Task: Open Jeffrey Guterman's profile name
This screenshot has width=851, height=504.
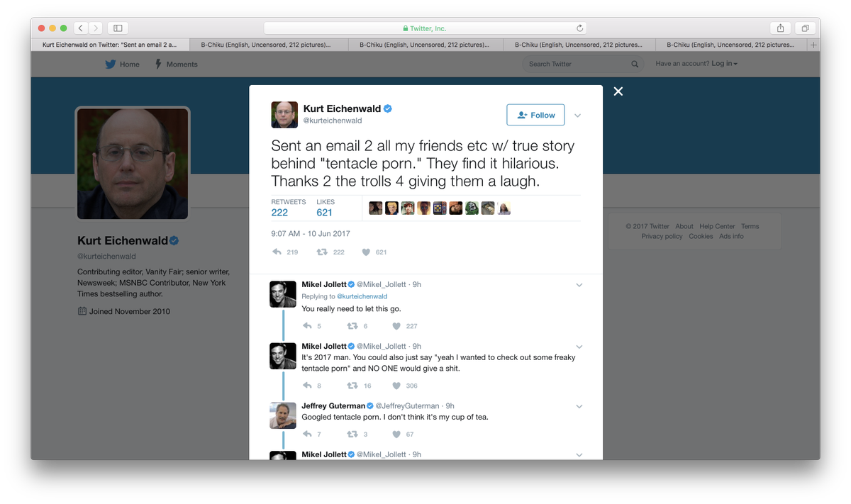Action: tap(333, 406)
